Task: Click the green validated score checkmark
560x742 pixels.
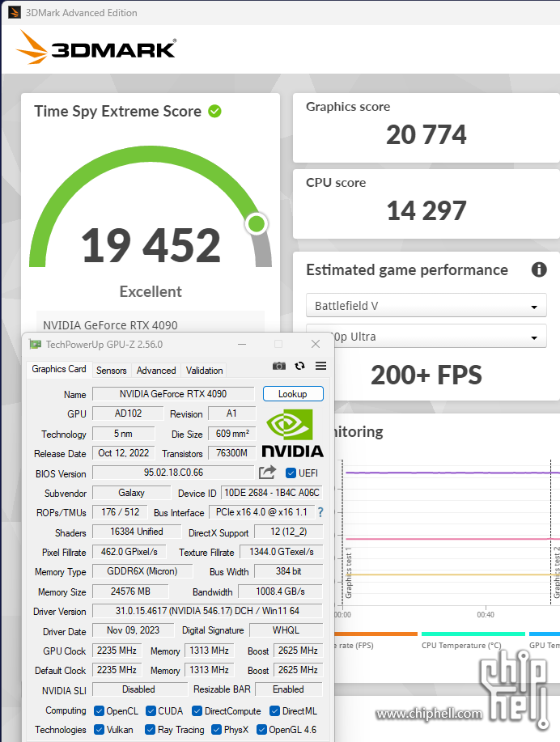Action: click(215, 111)
